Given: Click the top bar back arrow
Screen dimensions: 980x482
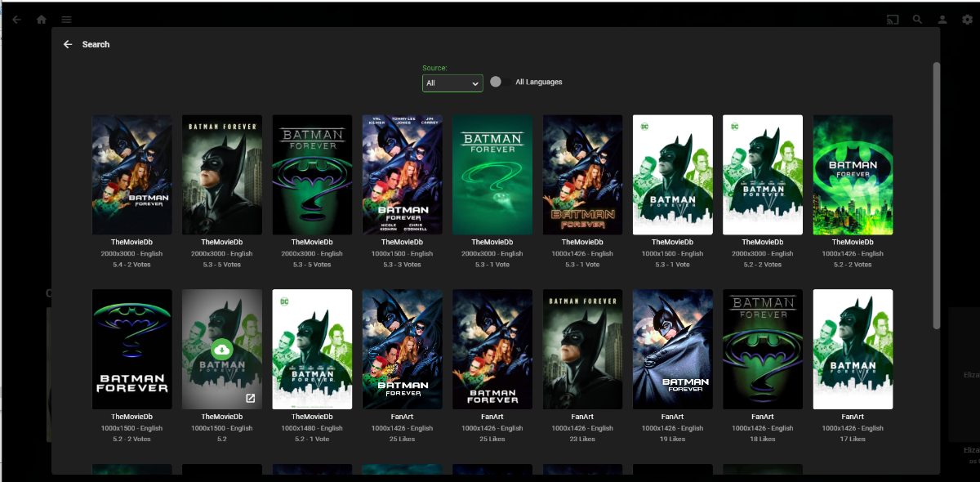Looking at the screenshot, I should [16, 19].
